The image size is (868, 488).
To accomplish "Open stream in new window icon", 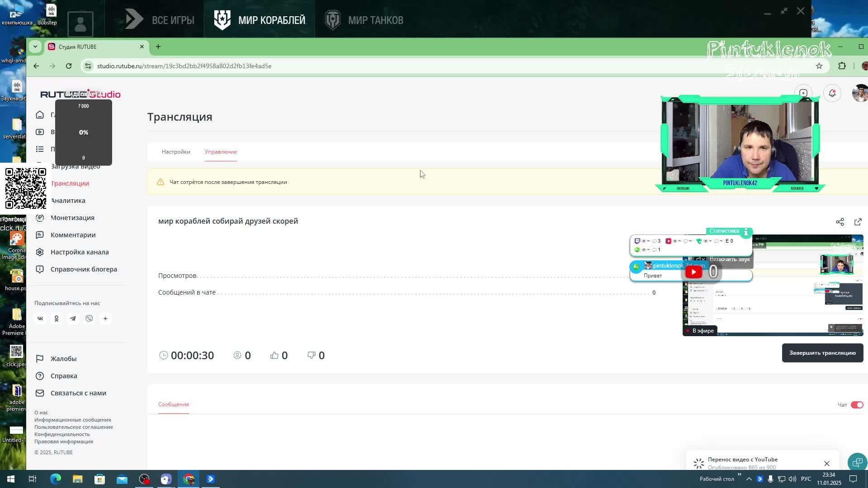I will pos(858,222).
